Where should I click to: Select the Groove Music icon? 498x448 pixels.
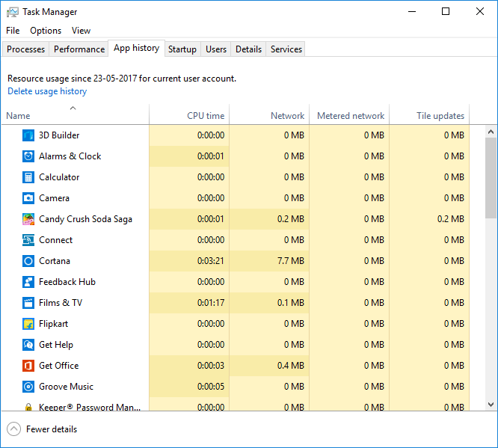click(28, 387)
